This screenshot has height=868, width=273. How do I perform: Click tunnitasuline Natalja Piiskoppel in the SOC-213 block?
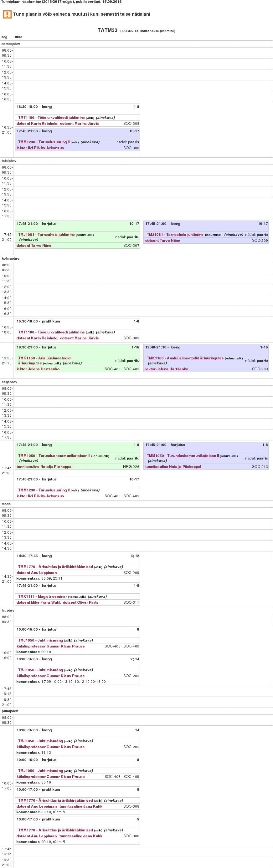pyautogui.click(x=173, y=467)
